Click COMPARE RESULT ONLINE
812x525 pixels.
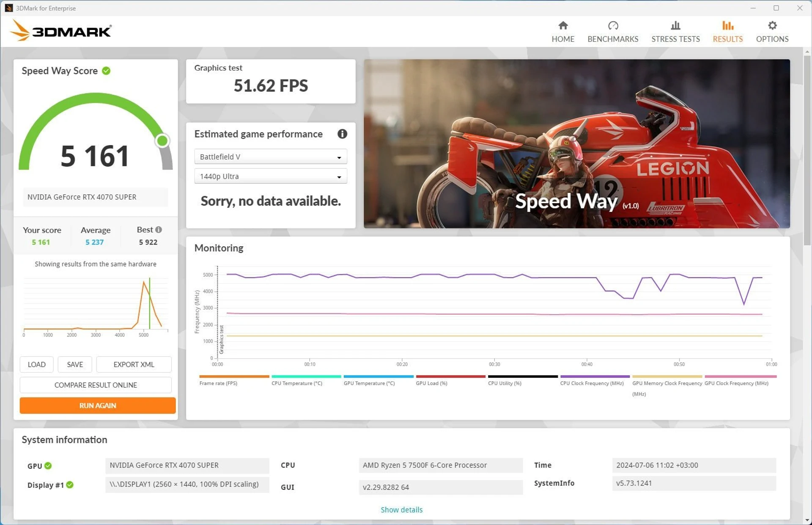(96, 385)
